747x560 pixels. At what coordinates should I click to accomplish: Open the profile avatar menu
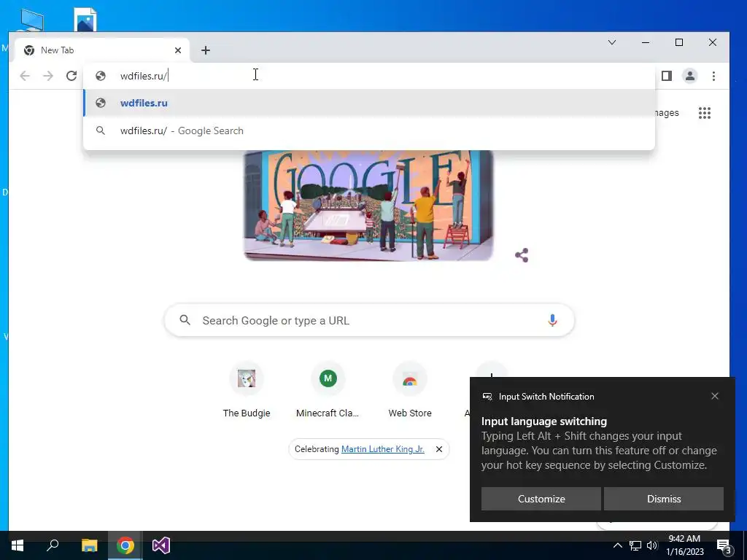click(690, 76)
